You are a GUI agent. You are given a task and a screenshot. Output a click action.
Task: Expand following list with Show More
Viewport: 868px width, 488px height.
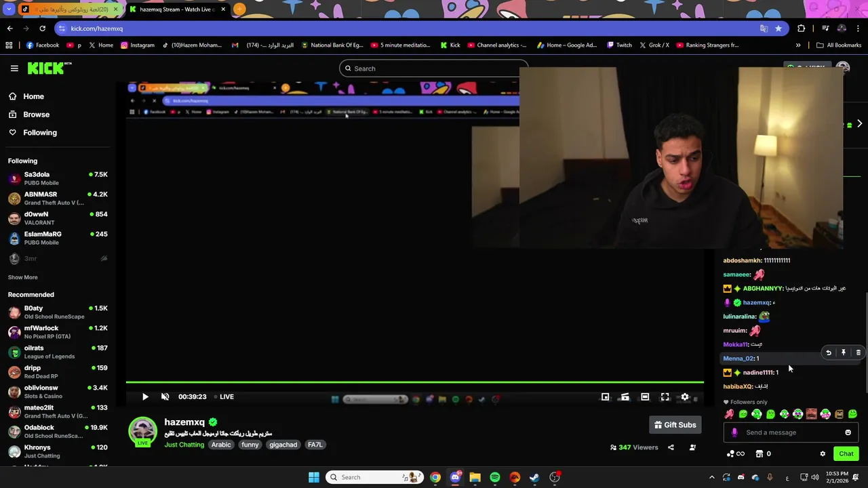(22, 277)
